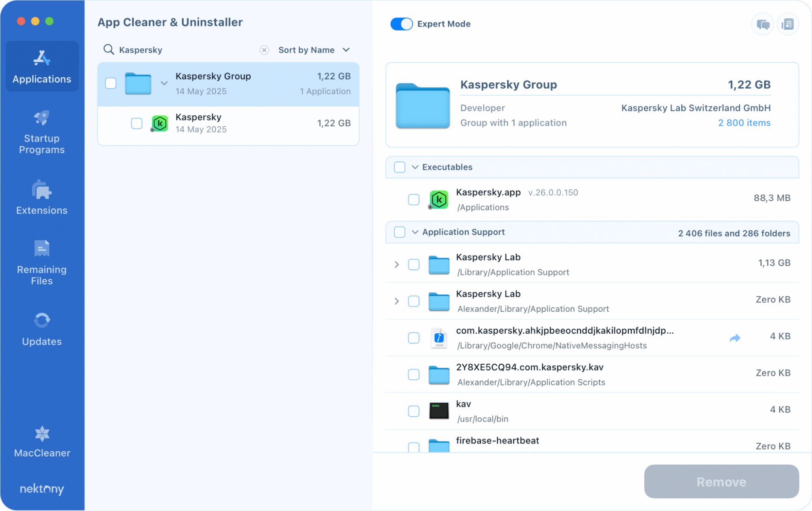This screenshot has height=511, width=812.
Task: Select the Executables section checkbox
Action: pos(399,167)
